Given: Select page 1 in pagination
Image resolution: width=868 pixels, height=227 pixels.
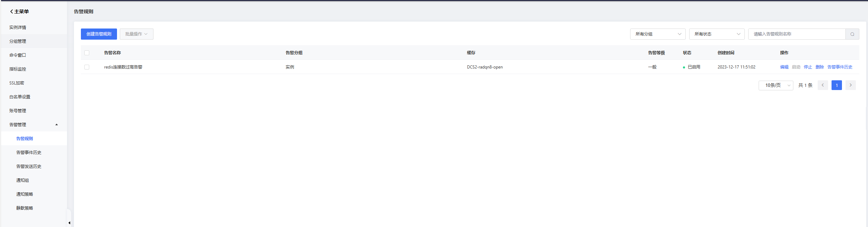Looking at the screenshot, I should pyautogui.click(x=836, y=85).
